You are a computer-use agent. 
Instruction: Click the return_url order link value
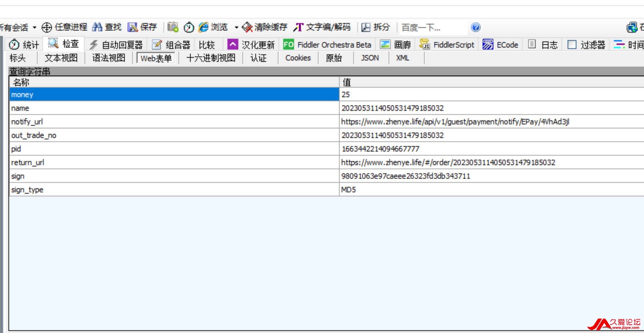[492, 162]
